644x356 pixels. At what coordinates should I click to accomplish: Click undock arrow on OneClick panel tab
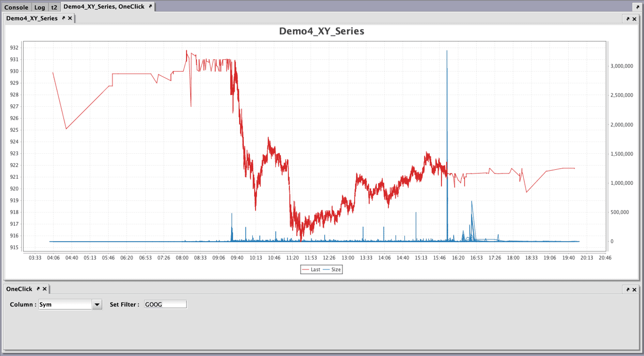click(x=38, y=289)
